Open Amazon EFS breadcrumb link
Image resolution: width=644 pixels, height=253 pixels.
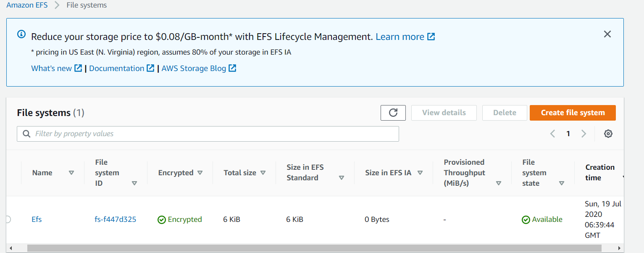point(27,5)
